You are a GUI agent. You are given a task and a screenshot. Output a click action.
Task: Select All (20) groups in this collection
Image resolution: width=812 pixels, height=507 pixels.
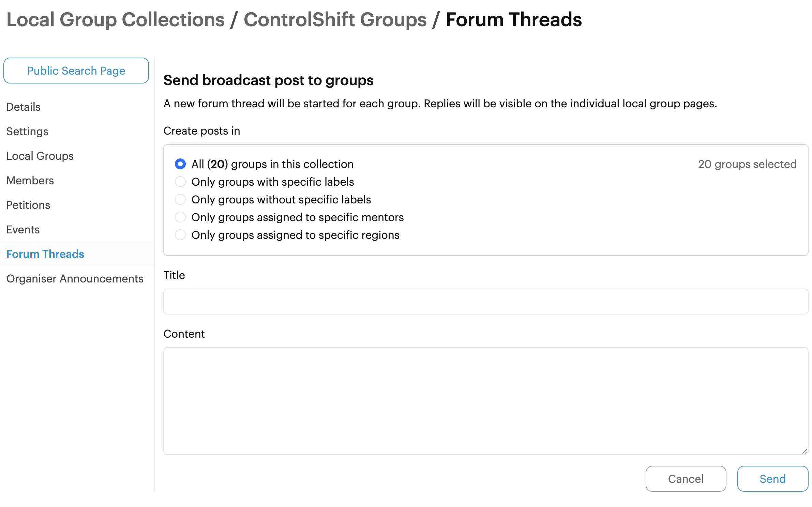click(180, 164)
